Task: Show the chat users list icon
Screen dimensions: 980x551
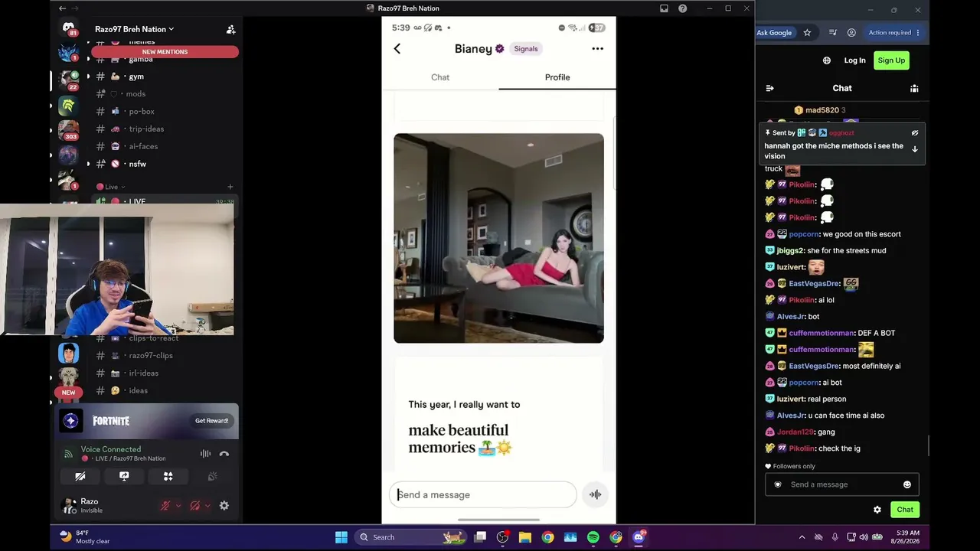Action: click(x=914, y=88)
